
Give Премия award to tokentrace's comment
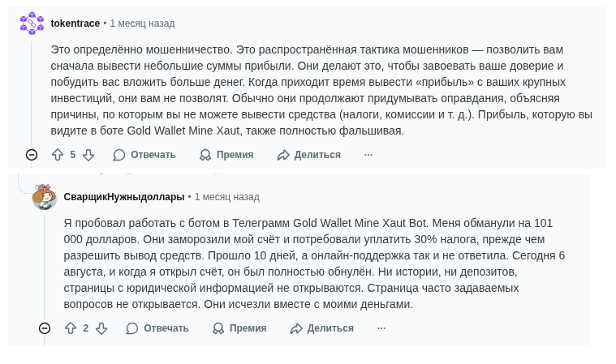click(x=226, y=155)
